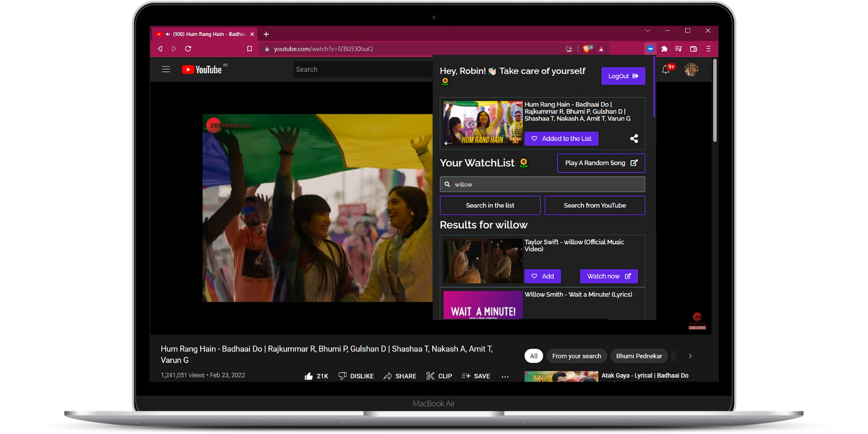Click Taylor Swift willow thumbnail
Viewport: 868px width, 434px height.
tap(483, 261)
